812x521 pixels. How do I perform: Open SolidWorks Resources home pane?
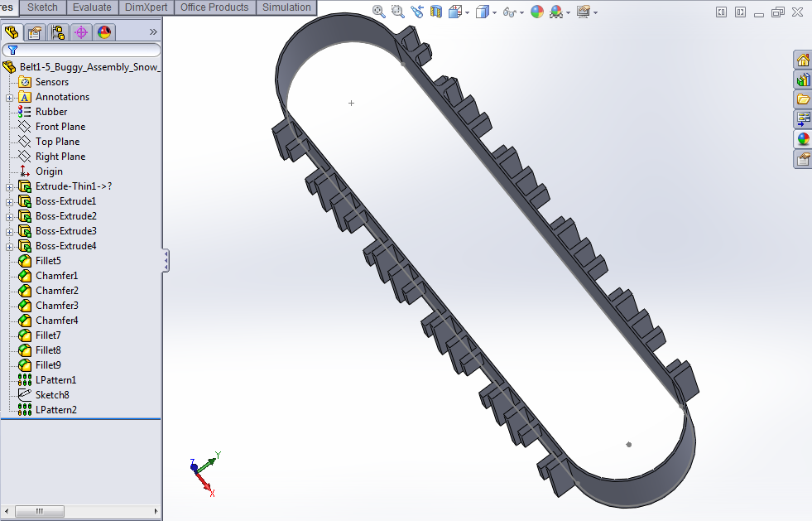point(801,60)
